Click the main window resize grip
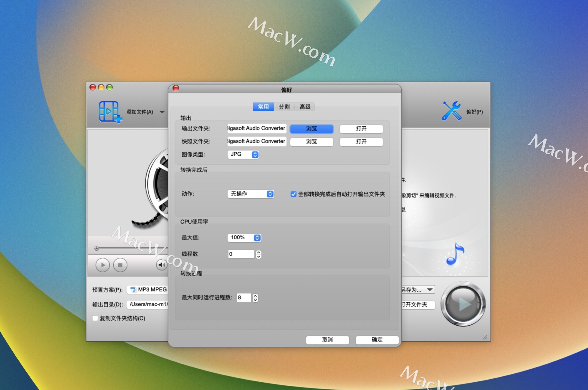The width and height of the screenshot is (588, 390). tap(485, 337)
